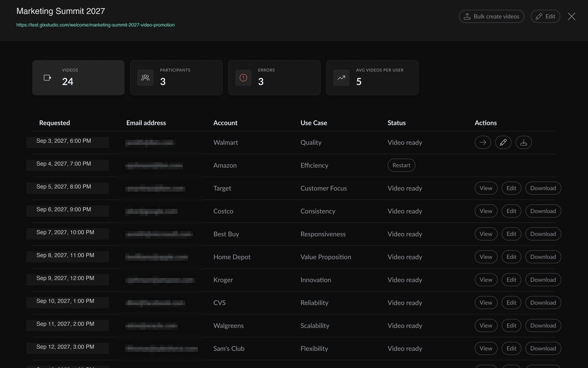Viewport: 588px width, 368px height.
Task: Edit the Walgreens video
Action: coord(512,325)
